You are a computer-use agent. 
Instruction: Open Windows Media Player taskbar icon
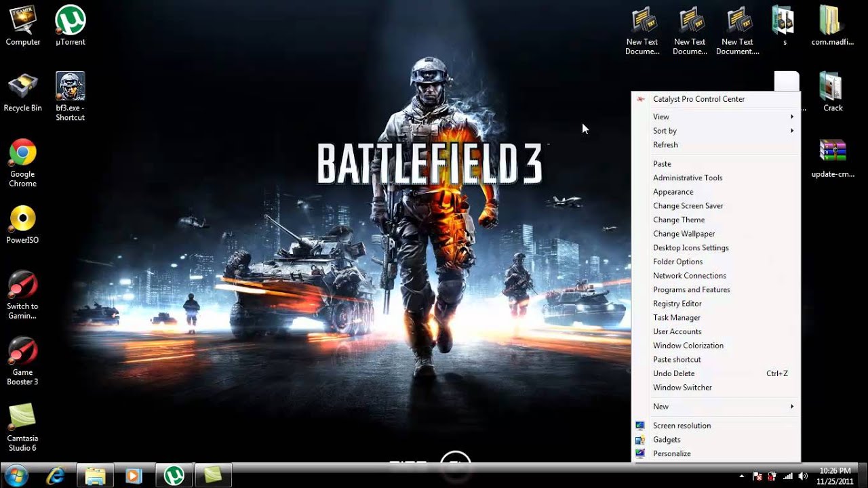tap(134, 476)
